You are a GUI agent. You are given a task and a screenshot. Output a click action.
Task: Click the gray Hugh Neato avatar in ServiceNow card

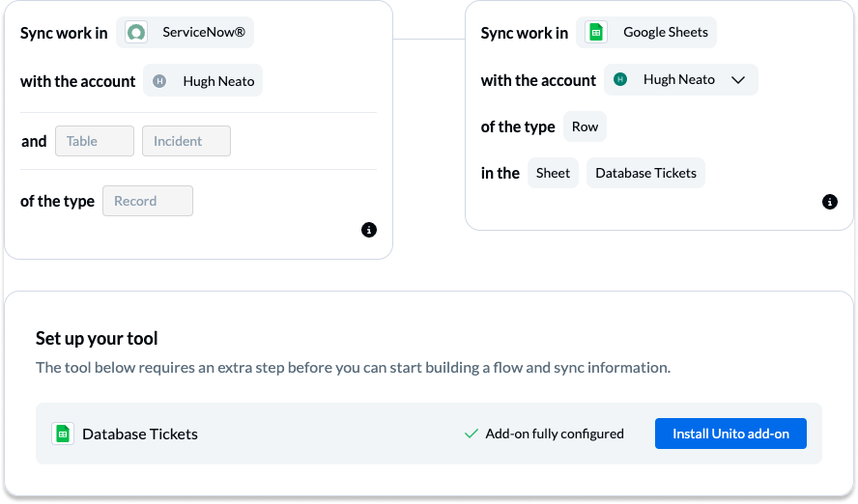point(159,81)
